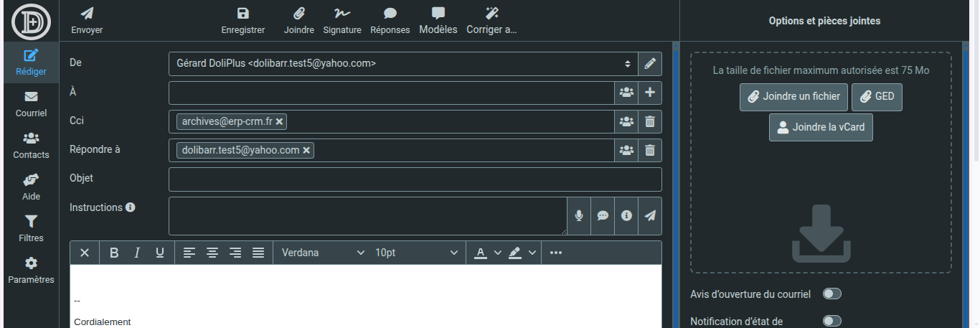The height and width of the screenshot is (328, 980).
Task: Click Joindre la vCard button
Action: [x=821, y=127]
